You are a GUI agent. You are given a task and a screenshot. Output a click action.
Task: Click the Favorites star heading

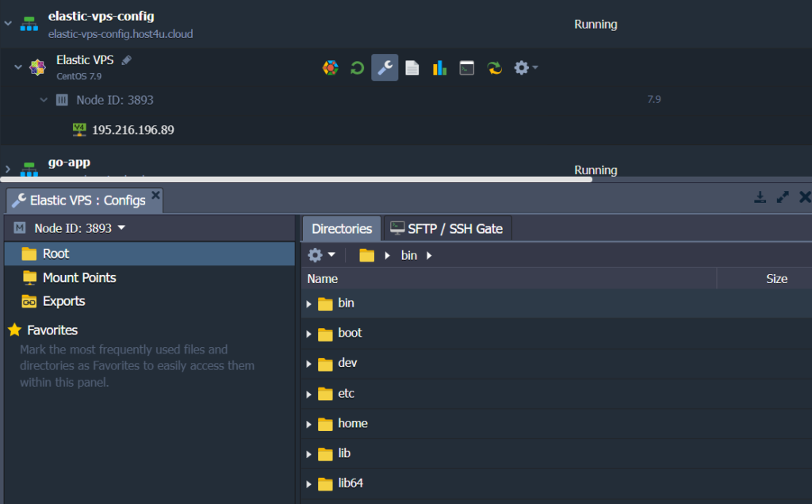[43, 330]
